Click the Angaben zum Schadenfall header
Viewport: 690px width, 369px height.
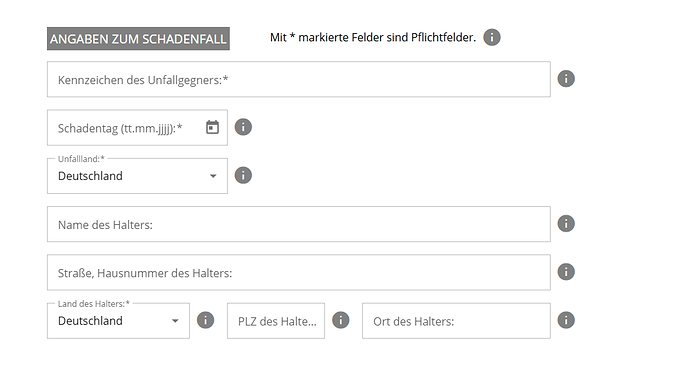(138, 39)
